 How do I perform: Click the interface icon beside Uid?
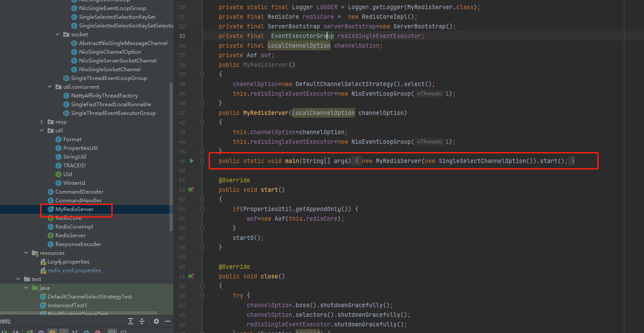(x=59, y=174)
